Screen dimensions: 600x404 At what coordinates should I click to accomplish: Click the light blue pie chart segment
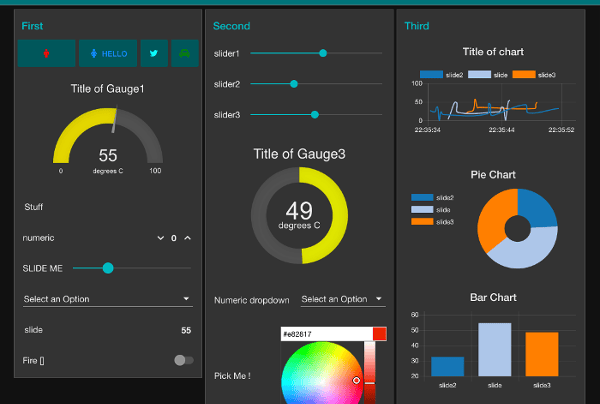(528, 251)
